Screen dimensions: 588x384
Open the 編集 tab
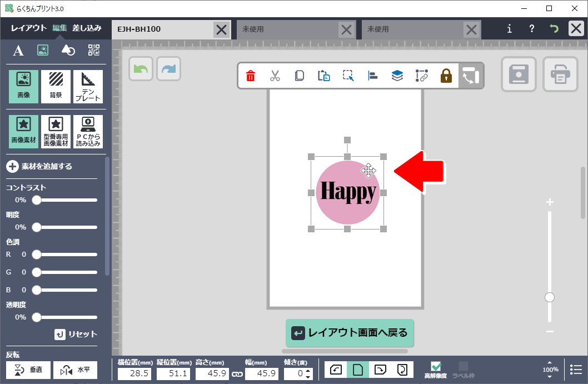(x=59, y=28)
